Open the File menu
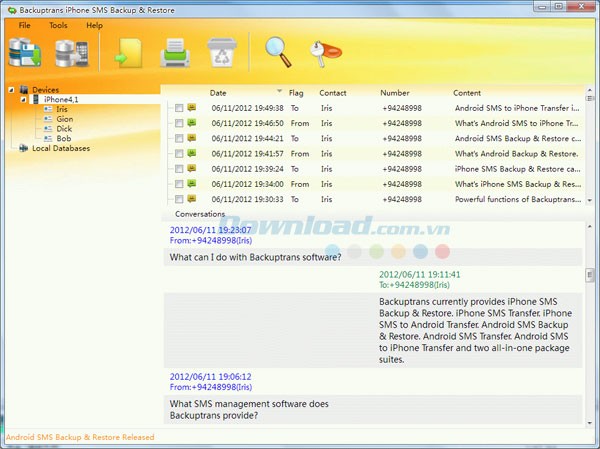600x449 pixels. [x=24, y=25]
